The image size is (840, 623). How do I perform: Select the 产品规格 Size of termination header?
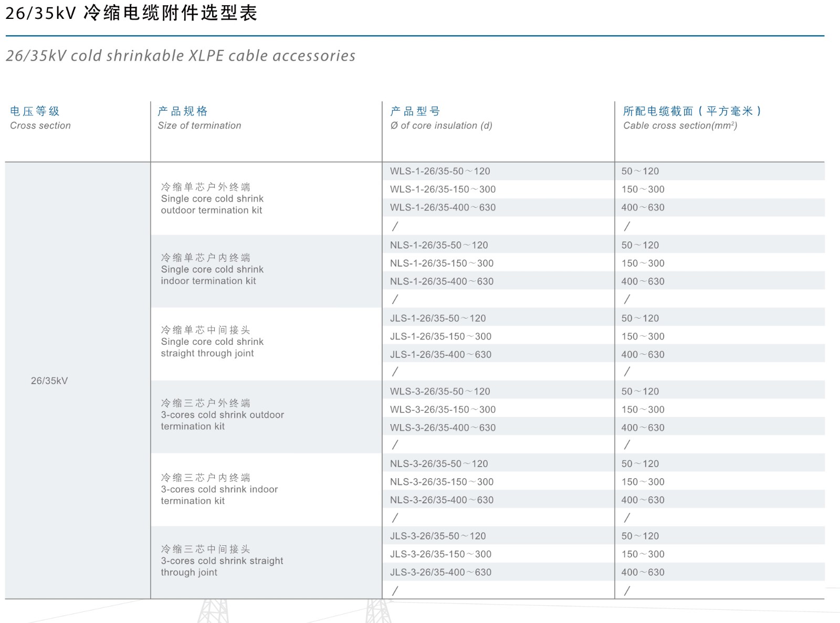tap(199, 118)
